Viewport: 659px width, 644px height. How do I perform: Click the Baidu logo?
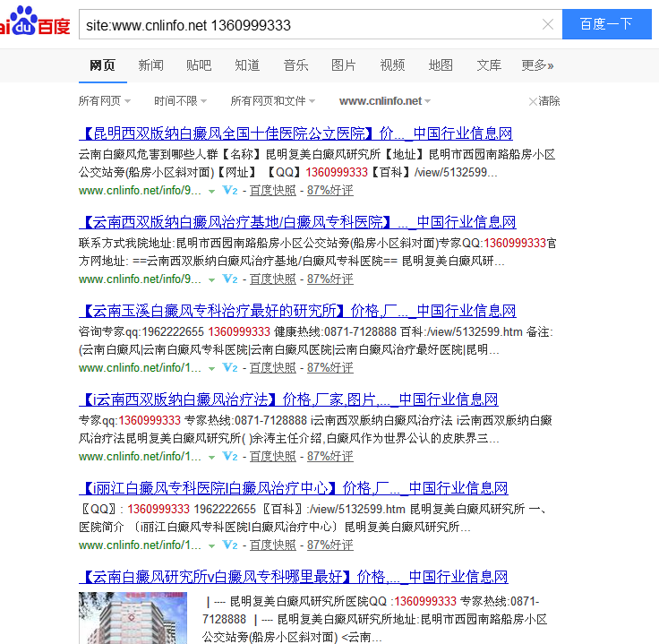click(34, 23)
